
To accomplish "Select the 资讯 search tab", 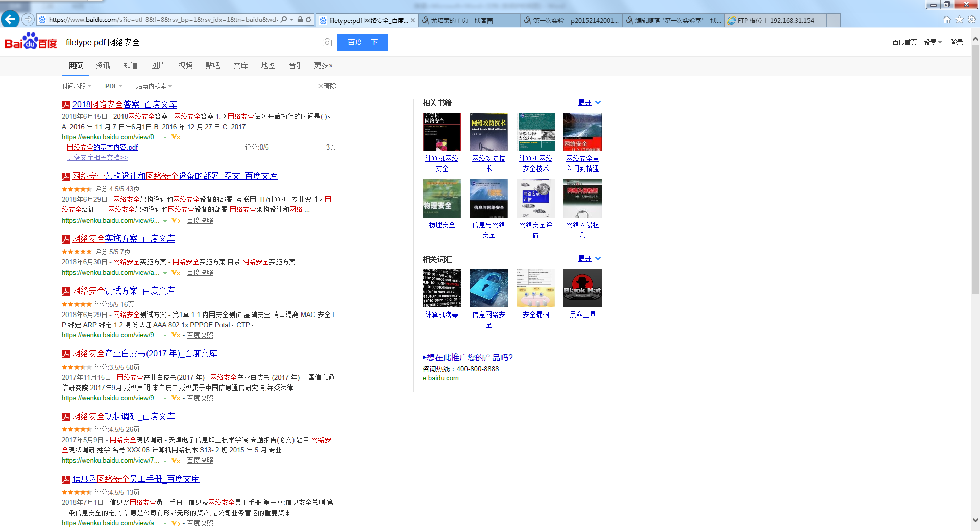I will click(103, 65).
